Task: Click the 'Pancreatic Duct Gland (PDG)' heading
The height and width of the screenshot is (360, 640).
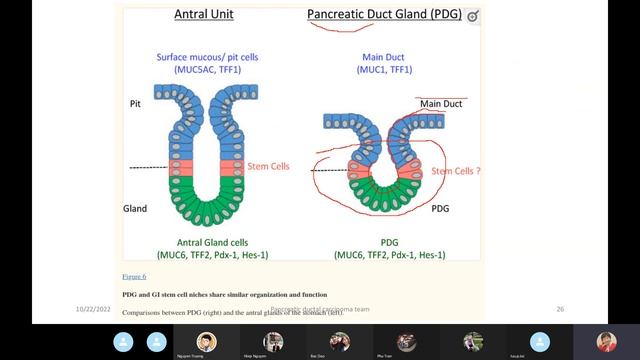Action: click(x=384, y=14)
